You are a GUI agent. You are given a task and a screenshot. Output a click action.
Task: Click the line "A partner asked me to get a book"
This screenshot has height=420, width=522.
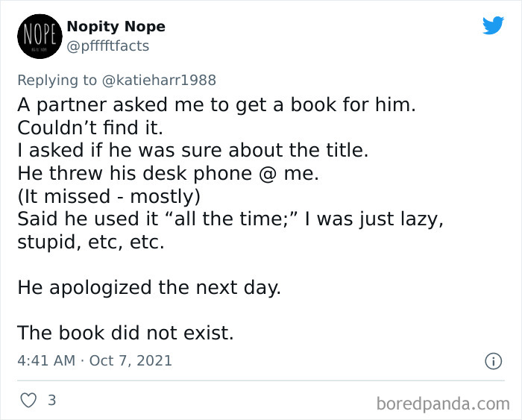pyautogui.click(x=216, y=104)
